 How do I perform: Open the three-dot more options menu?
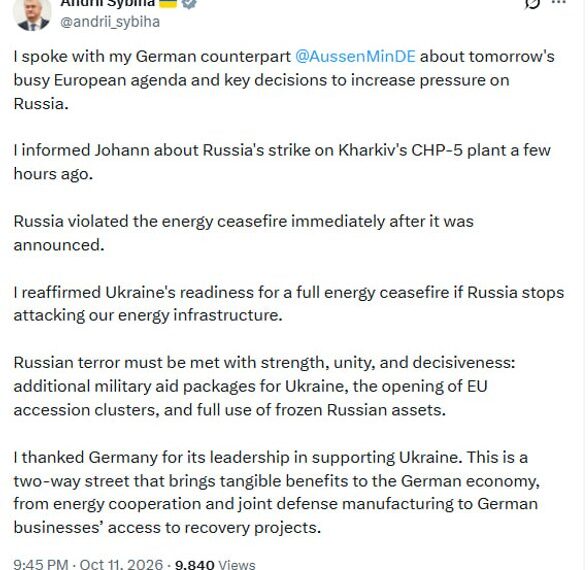click(x=559, y=3)
